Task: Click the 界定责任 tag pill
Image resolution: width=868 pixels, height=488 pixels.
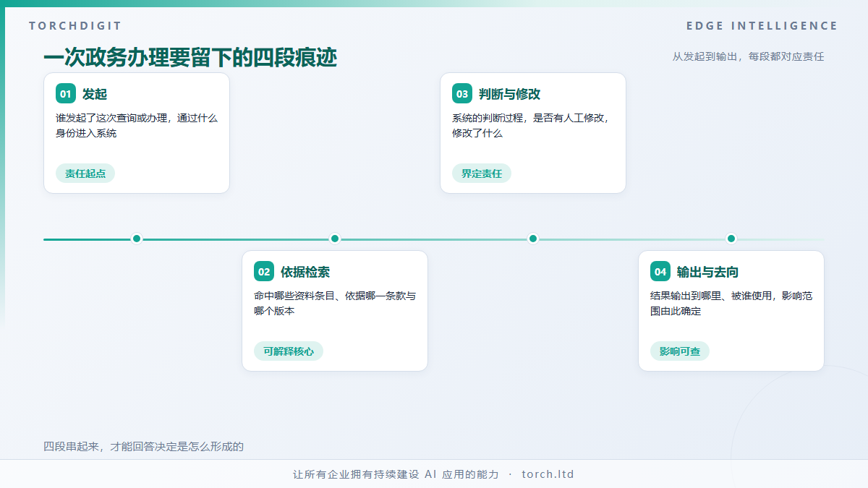Action: 482,174
